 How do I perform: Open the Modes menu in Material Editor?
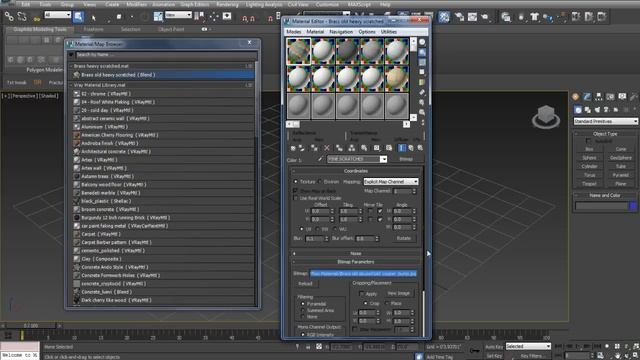coord(293,31)
